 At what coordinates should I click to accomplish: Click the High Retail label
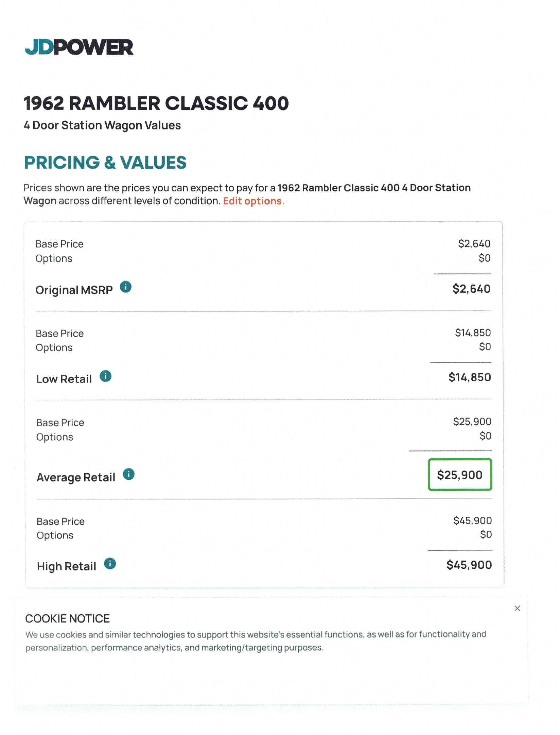pyautogui.click(x=67, y=566)
